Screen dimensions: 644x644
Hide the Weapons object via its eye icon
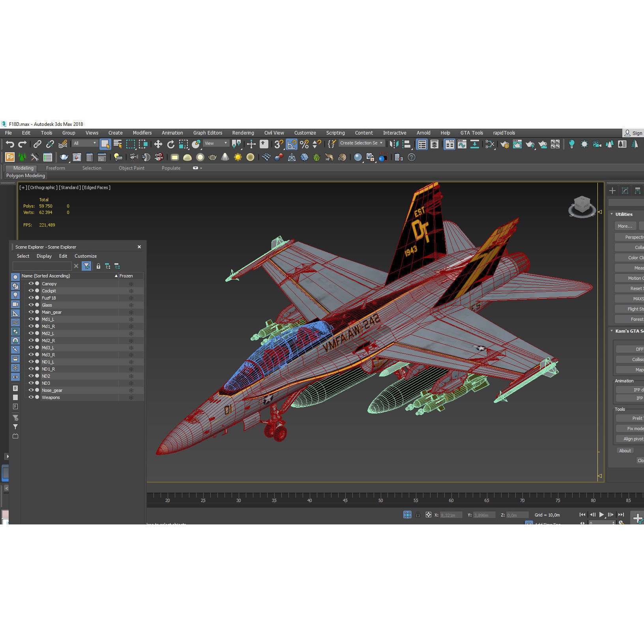(x=31, y=397)
